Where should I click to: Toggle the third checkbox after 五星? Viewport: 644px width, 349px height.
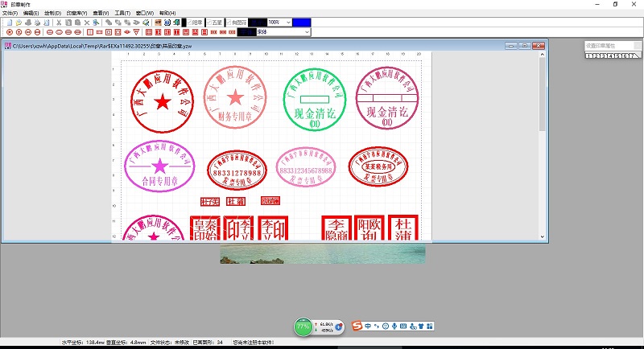click(x=237, y=23)
